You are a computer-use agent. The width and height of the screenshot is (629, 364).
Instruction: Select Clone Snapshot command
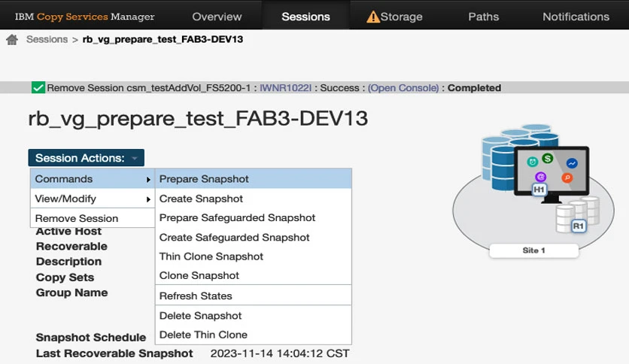pos(254,275)
